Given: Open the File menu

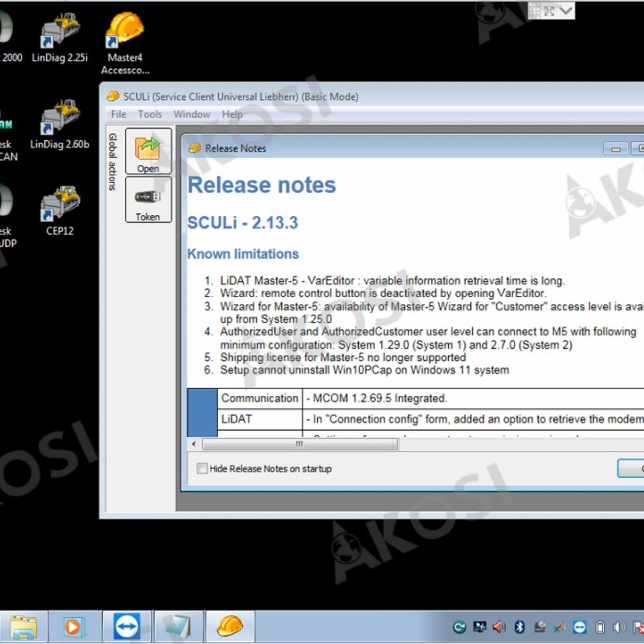Looking at the screenshot, I should [119, 114].
